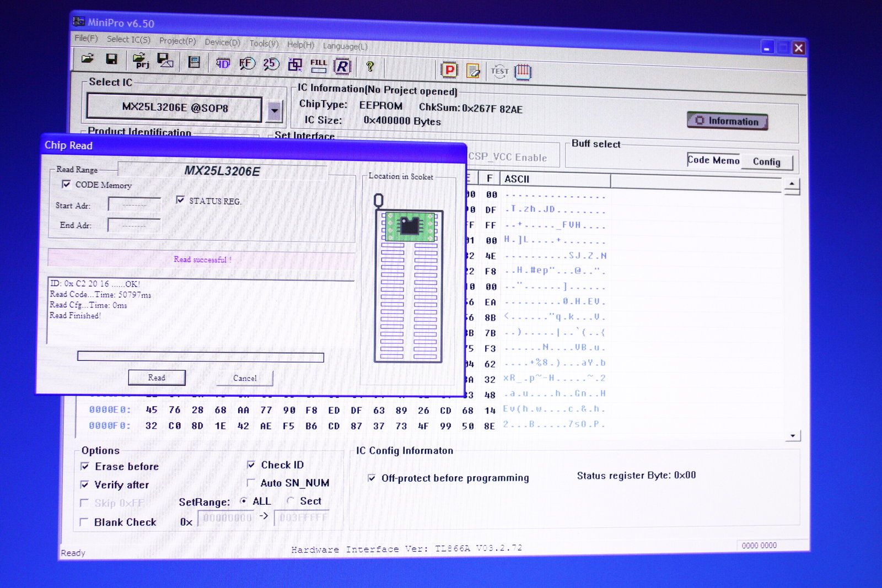882x588 pixels.
Task: Toggle CODE Memory checkbox
Action: (66, 184)
